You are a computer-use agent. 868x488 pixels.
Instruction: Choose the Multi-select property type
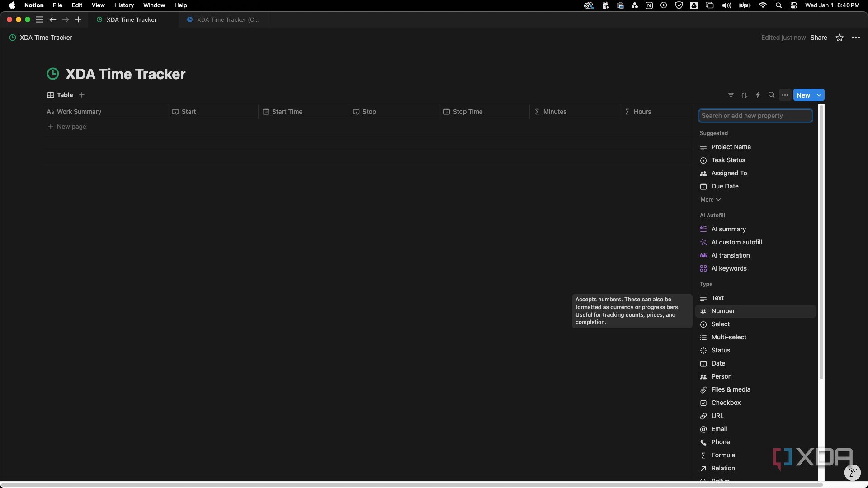[x=755, y=337]
